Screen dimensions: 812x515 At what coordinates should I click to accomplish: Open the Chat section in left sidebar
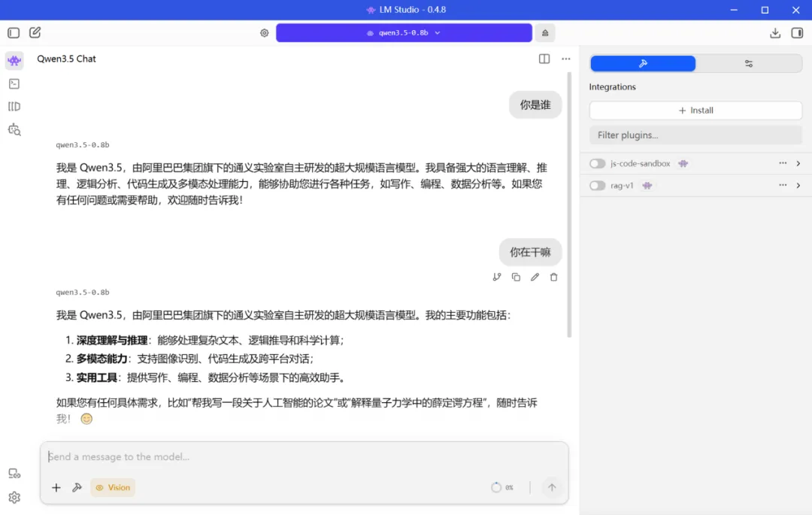[x=14, y=61]
